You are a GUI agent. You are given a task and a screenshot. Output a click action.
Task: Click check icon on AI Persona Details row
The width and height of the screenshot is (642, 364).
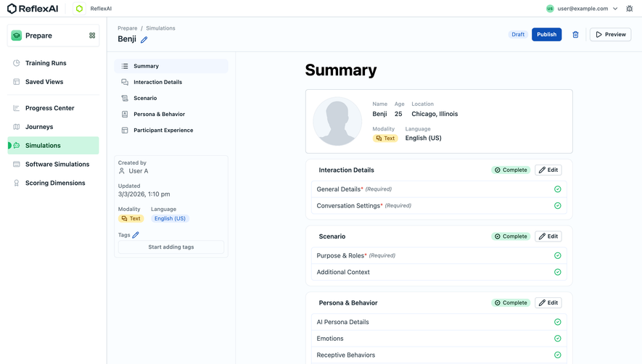tap(558, 322)
